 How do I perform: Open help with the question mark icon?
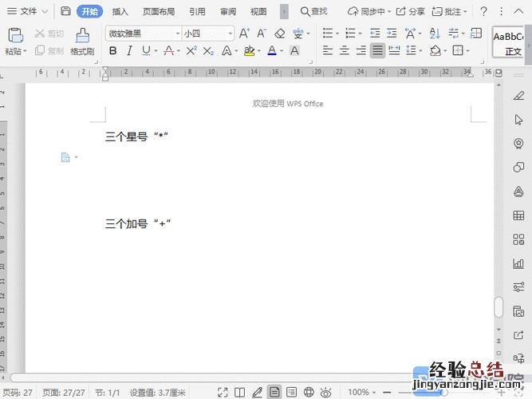(484, 11)
